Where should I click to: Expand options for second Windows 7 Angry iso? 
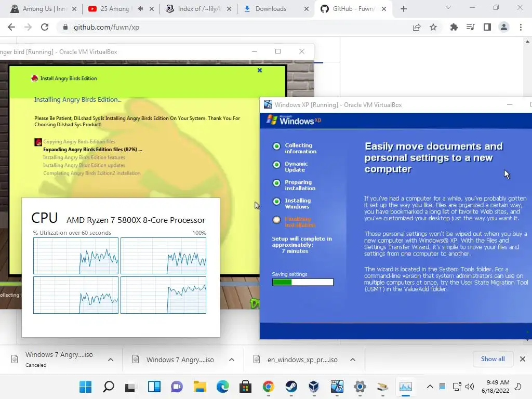(232, 360)
